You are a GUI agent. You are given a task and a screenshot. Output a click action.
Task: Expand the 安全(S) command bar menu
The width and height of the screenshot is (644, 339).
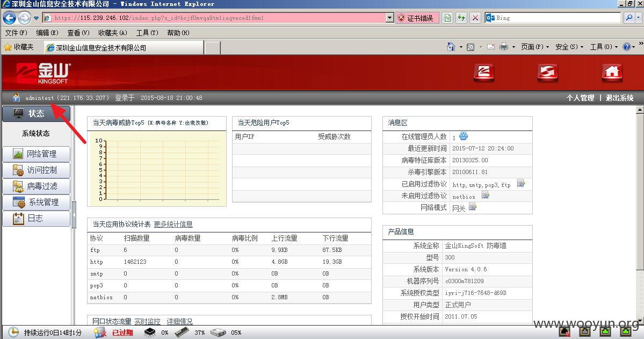[x=569, y=47]
